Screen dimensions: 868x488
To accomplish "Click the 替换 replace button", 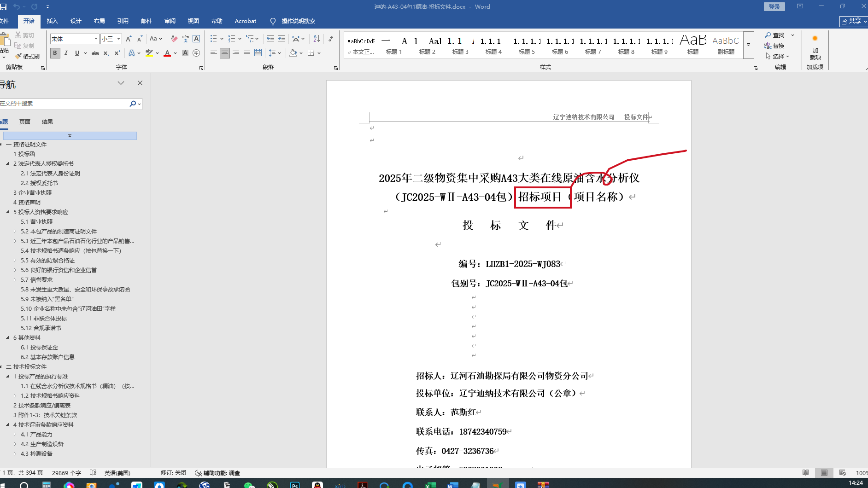I will (x=775, y=46).
